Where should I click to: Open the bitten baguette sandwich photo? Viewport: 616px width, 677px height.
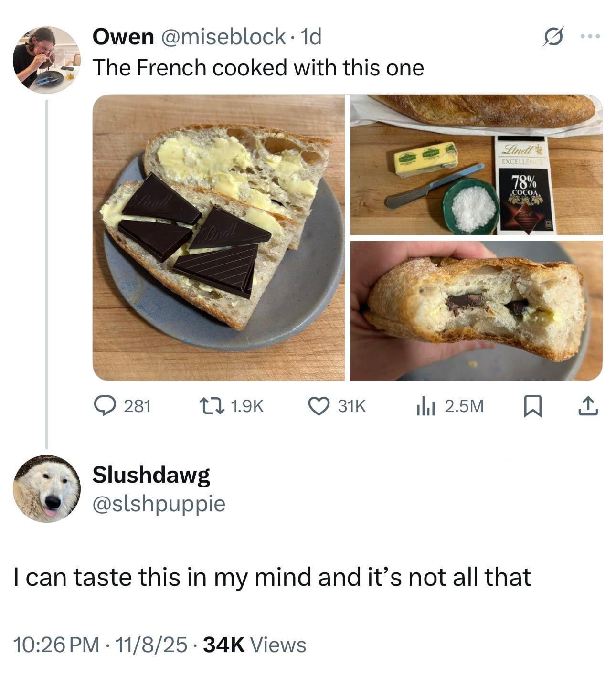pyautogui.click(x=476, y=311)
